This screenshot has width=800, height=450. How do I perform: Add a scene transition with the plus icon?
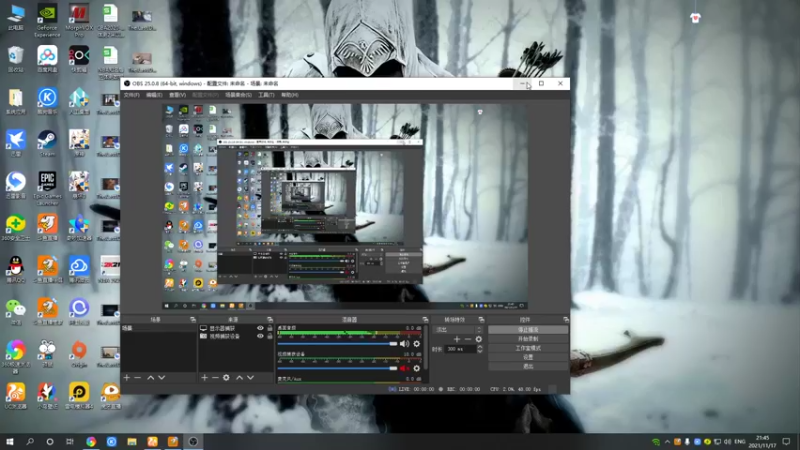pos(457,339)
